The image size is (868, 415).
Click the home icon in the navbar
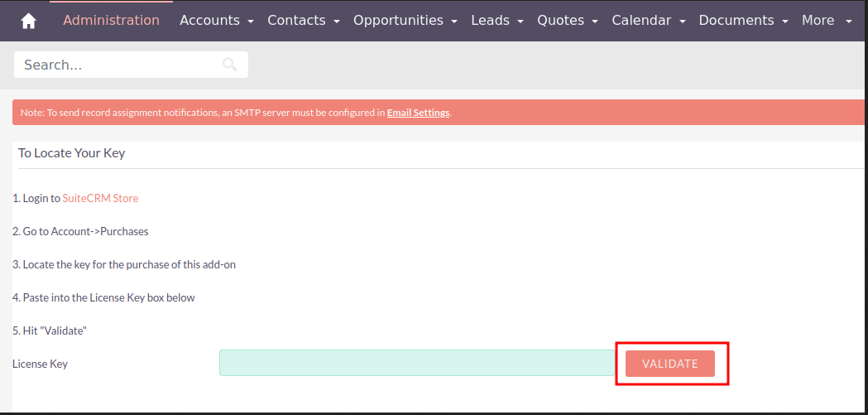tap(28, 21)
